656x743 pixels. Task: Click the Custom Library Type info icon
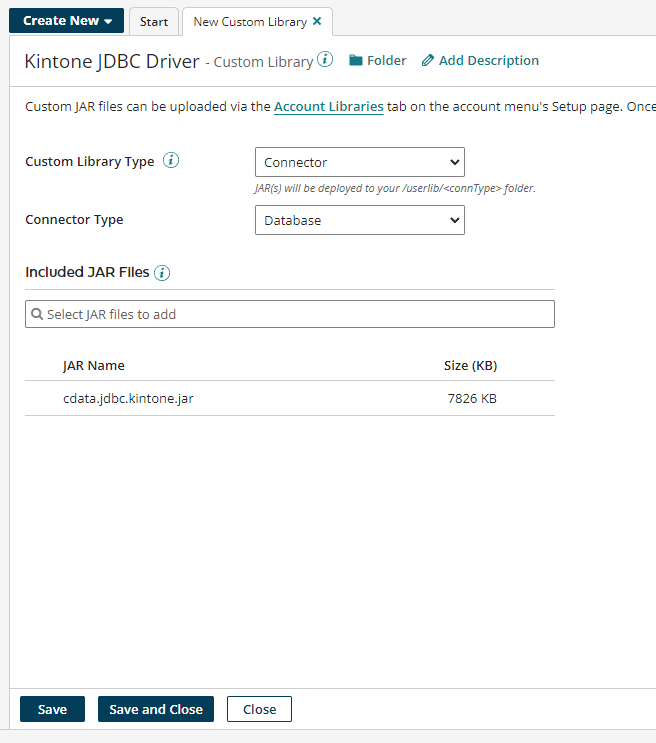tap(171, 161)
